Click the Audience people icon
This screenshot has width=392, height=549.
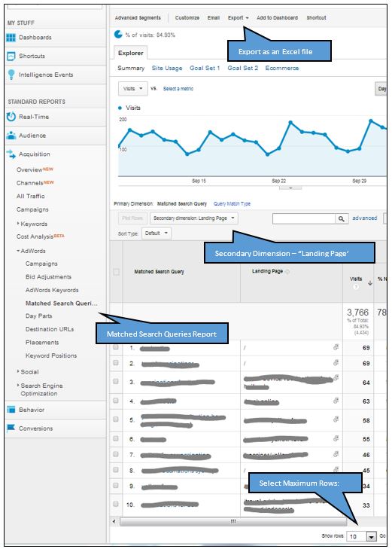click(x=11, y=136)
